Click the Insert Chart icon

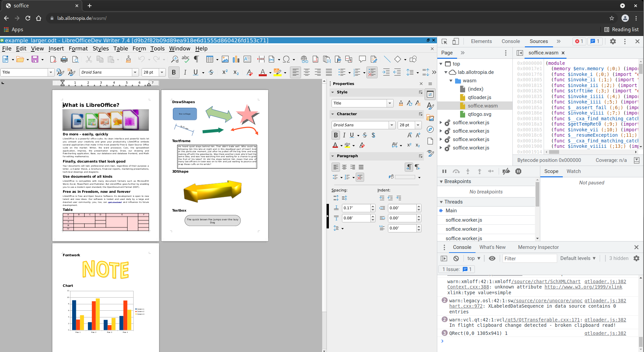point(236,59)
